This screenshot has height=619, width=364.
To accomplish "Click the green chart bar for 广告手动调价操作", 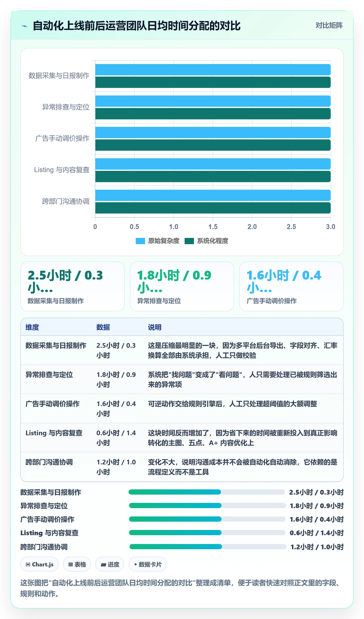I will point(213,145).
